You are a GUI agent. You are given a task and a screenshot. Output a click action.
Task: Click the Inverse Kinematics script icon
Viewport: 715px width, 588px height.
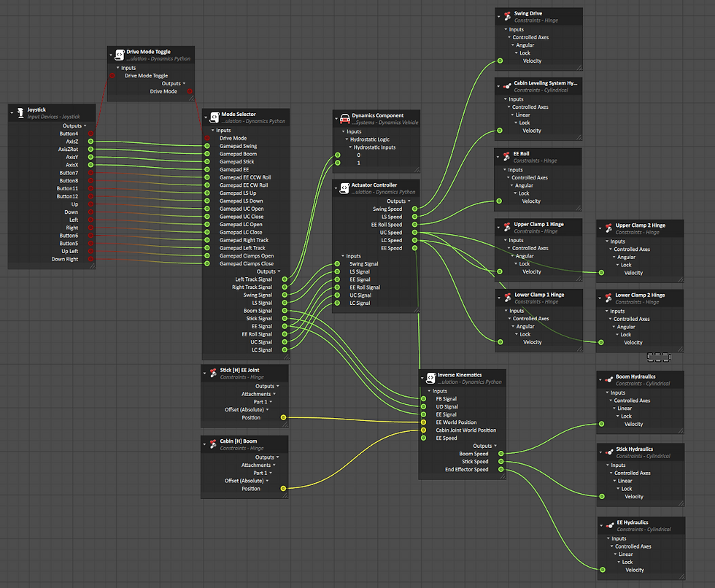[x=431, y=378]
